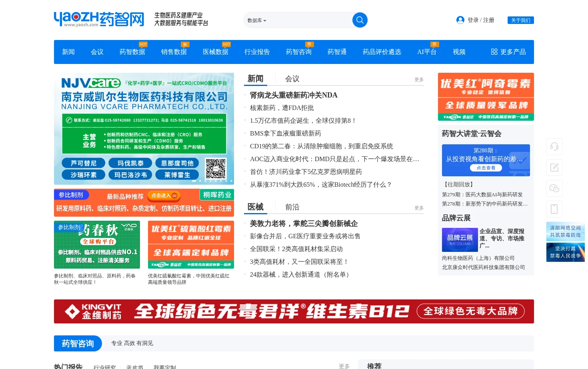The image size is (588, 369).
Task: Open article 济川药业拿下5亿克罗恩病明星药
Action: (x=306, y=172)
